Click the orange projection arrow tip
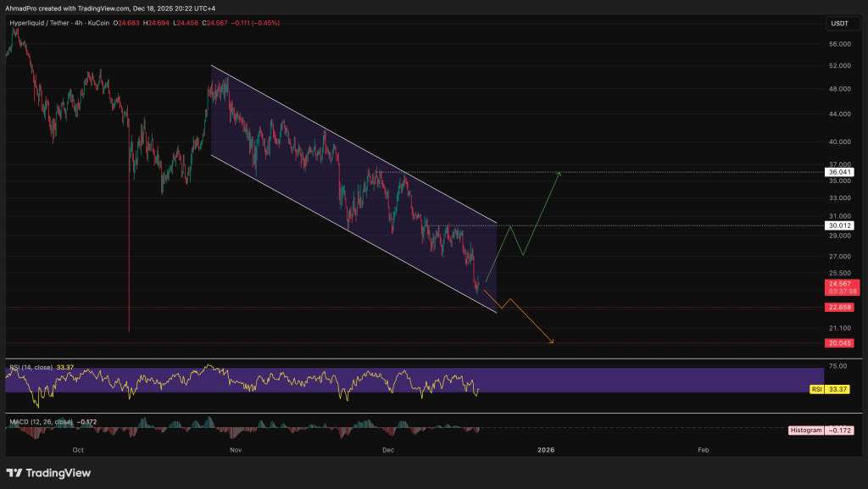Image resolution: width=868 pixels, height=489 pixels. point(553,342)
